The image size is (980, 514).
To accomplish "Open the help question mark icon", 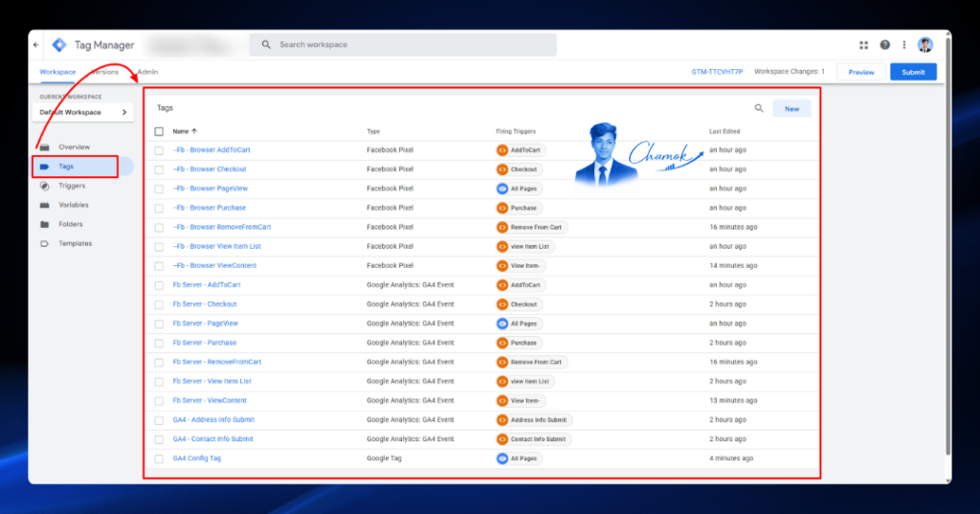I will [885, 45].
